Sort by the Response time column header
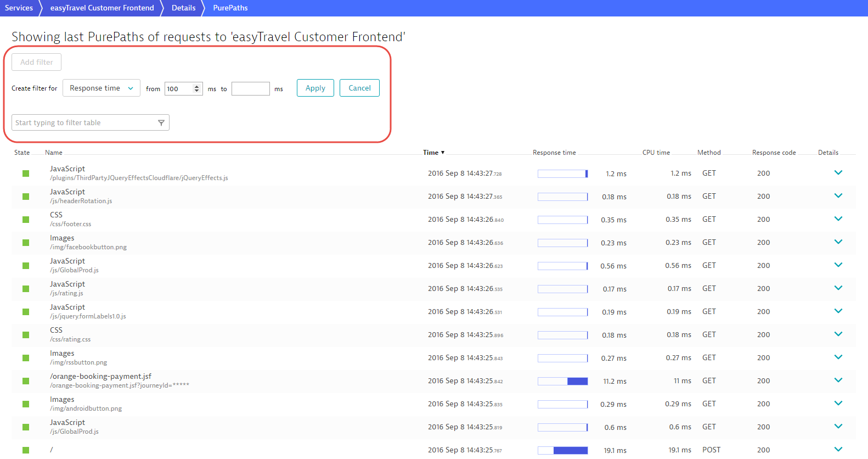Viewport: 868px width, 459px height. [x=554, y=153]
